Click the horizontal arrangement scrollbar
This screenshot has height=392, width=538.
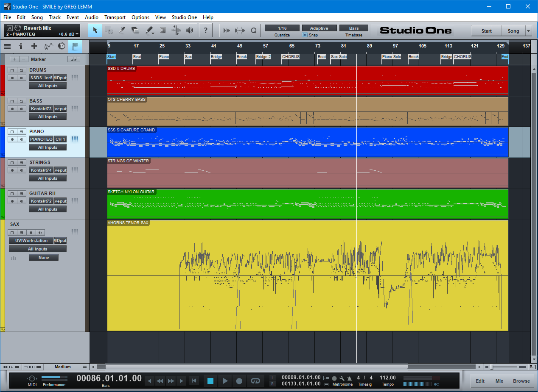point(256,367)
